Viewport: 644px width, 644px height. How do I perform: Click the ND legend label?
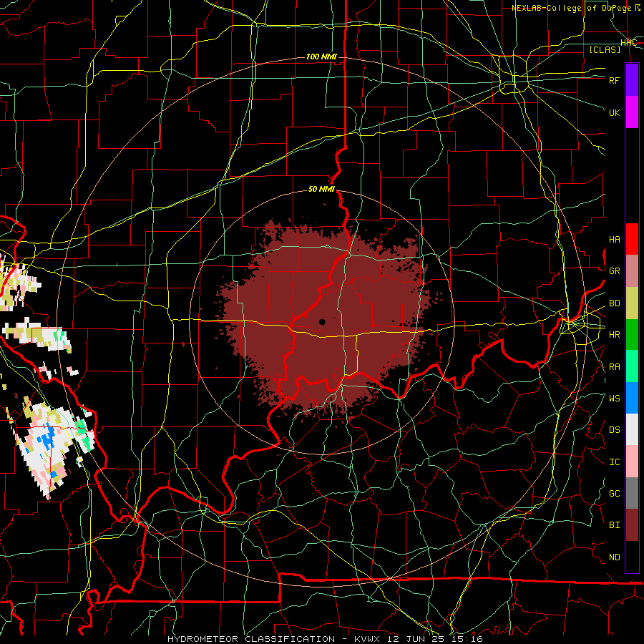coord(614,557)
